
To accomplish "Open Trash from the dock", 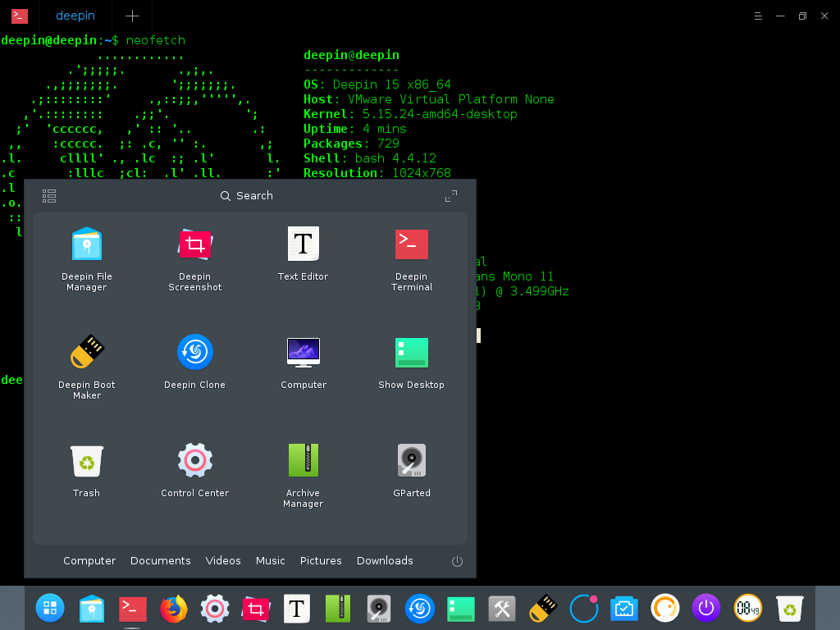I will (790, 609).
